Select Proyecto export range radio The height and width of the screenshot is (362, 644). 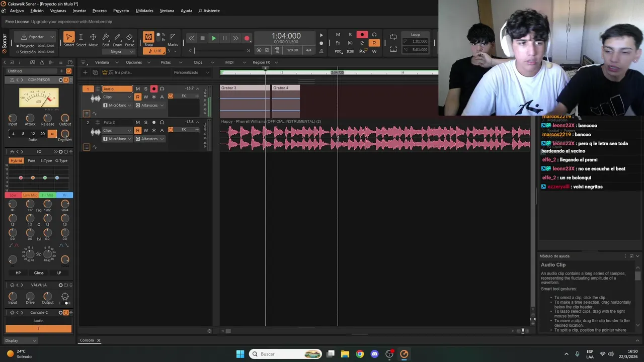[18, 46]
